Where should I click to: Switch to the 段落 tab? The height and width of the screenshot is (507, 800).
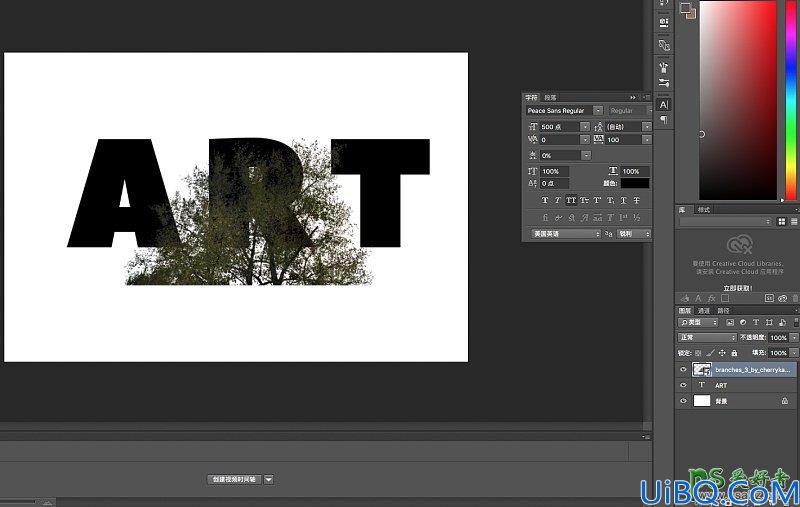[x=550, y=97]
